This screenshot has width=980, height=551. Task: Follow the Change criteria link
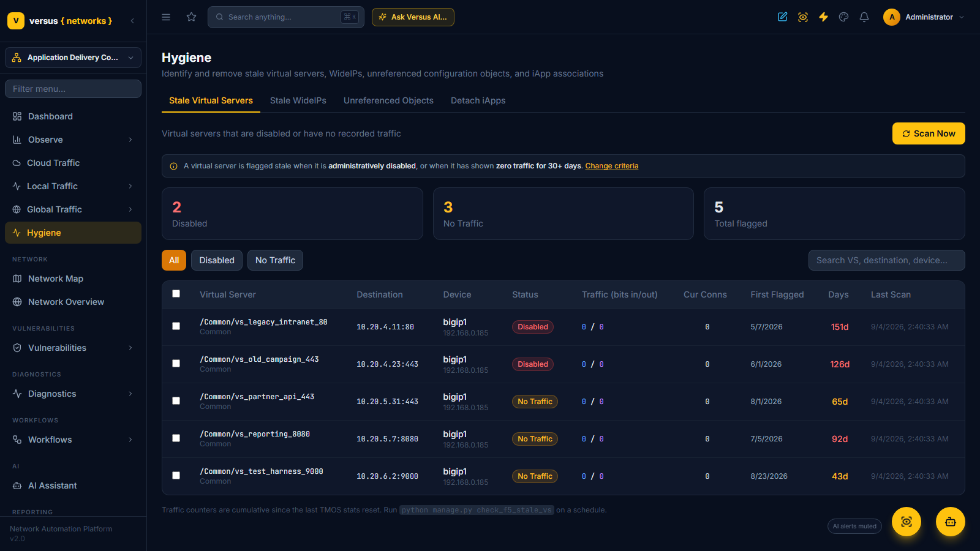click(612, 166)
